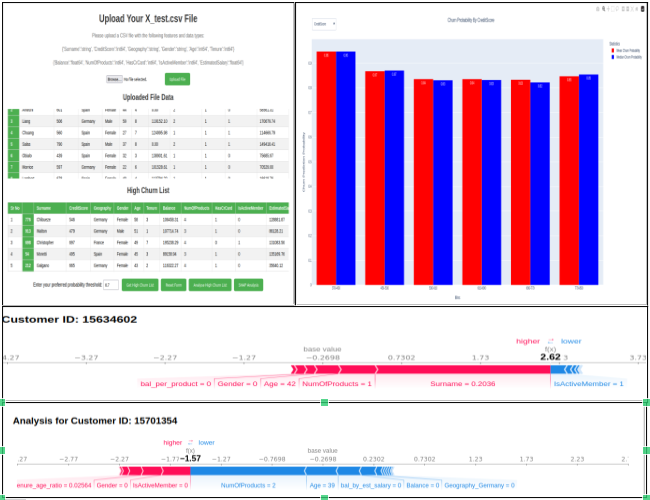This screenshot has width=650, height=500.
Task: Open the CreditScore feature dropdown
Action: tap(323, 22)
